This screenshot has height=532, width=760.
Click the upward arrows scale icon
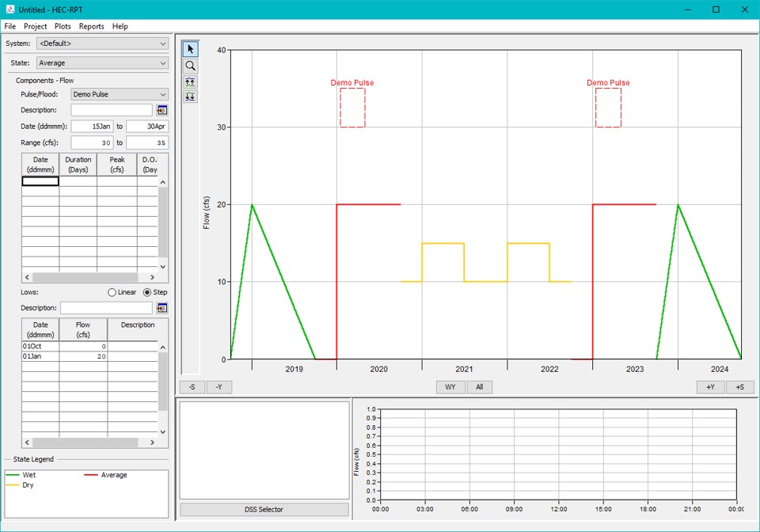tap(190, 82)
